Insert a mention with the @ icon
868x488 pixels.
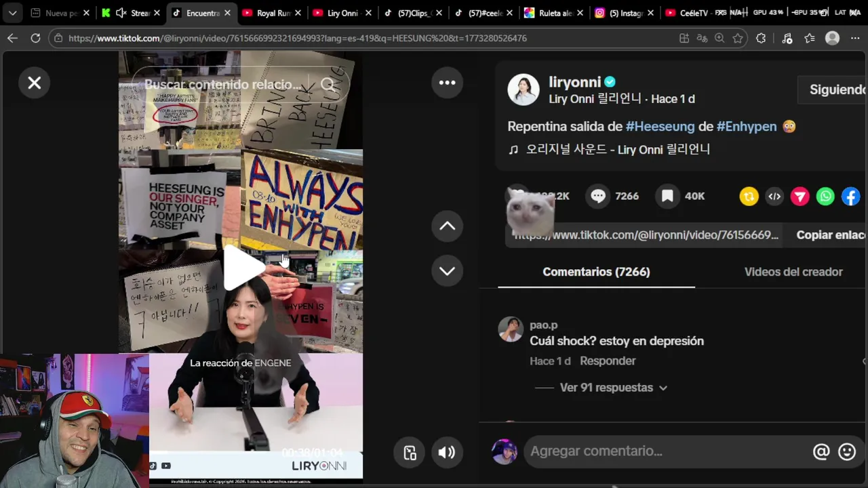coord(821,452)
